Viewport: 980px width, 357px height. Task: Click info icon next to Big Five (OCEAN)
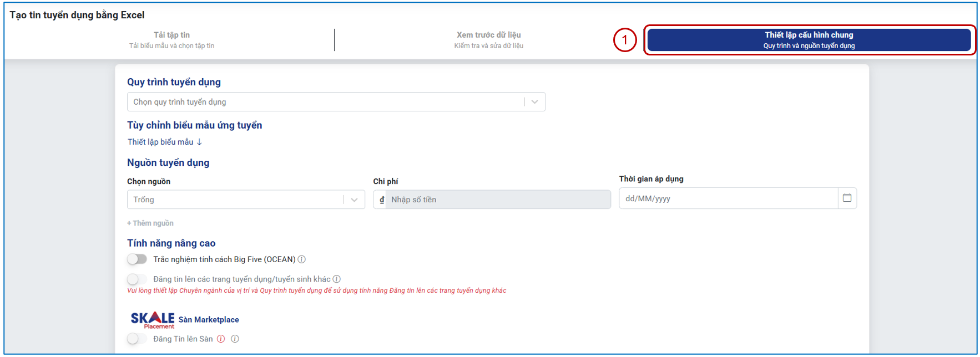tap(302, 259)
